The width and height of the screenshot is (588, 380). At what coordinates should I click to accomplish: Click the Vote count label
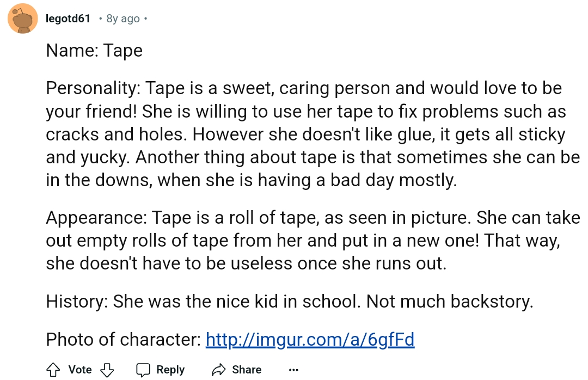click(80, 370)
